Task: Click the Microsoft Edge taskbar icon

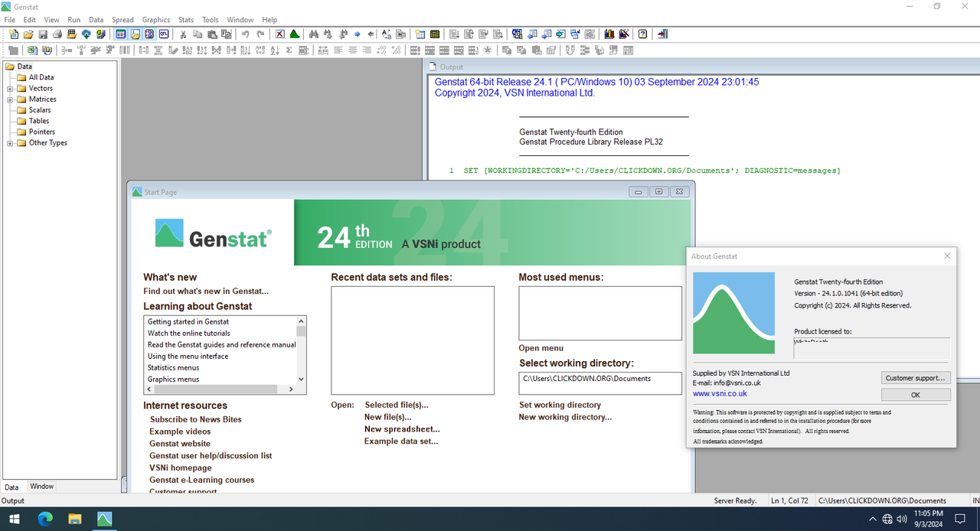Action: point(45,519)
